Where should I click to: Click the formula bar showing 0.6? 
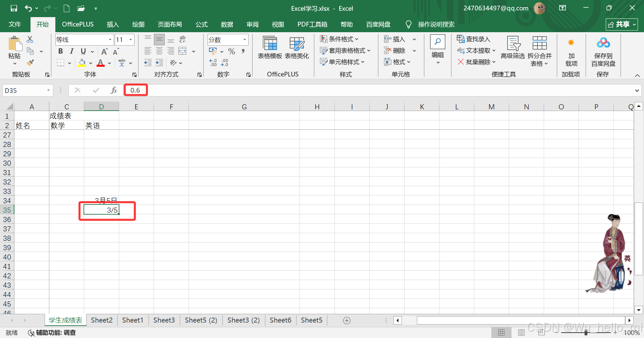coord(379,90)
